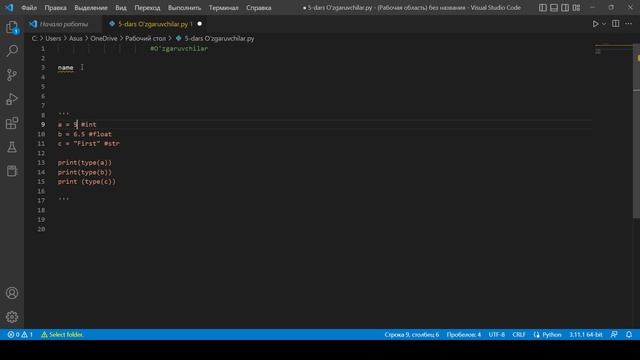Select interpreter 3.11.1 64-bit
Viewport: 640px width, 360px height.
(x=586, y=334)
